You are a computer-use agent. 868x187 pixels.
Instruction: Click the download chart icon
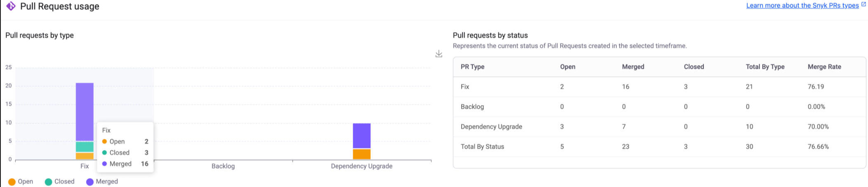point(439,54)
